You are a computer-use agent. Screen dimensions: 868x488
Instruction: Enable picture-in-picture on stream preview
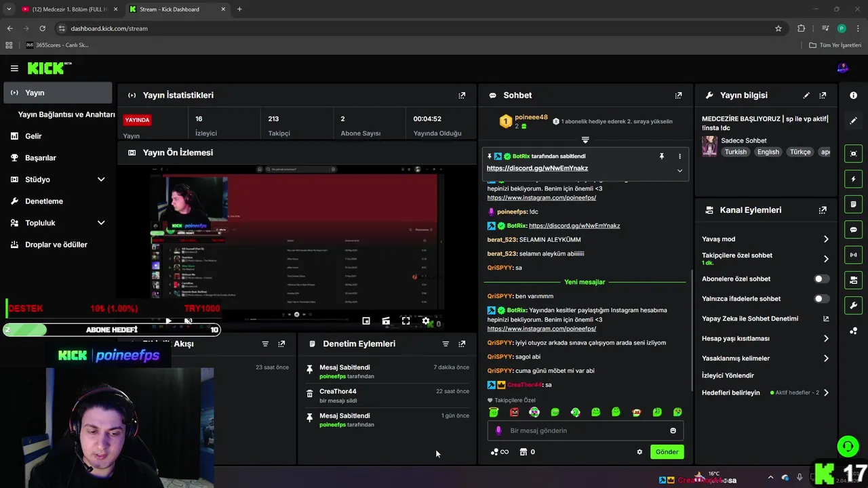coord(366,321)
